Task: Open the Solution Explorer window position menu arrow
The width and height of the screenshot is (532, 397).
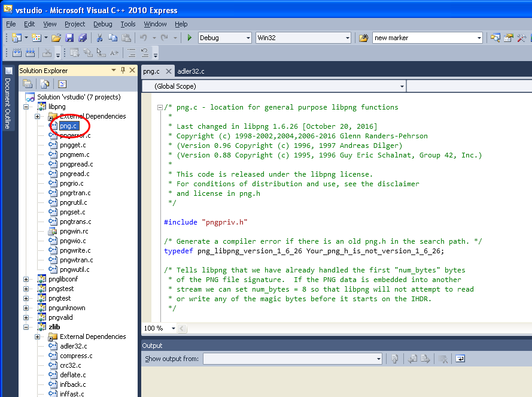Action: point(114,70)
